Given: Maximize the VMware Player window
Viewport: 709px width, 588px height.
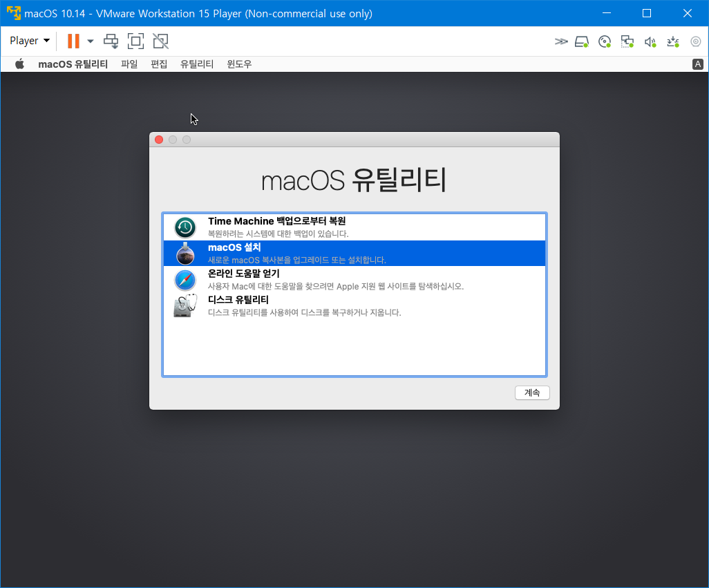Looking at the screenshot, I should point(647,13).
